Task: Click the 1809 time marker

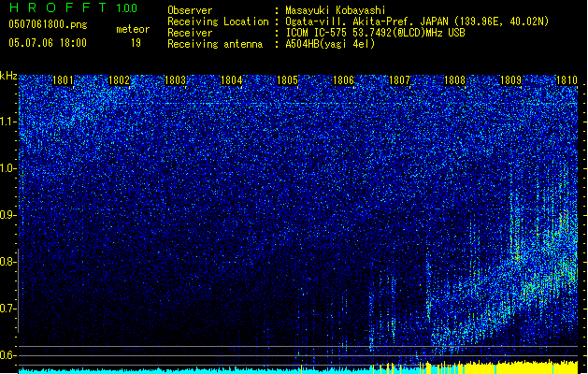Action: tap(510, 80)
